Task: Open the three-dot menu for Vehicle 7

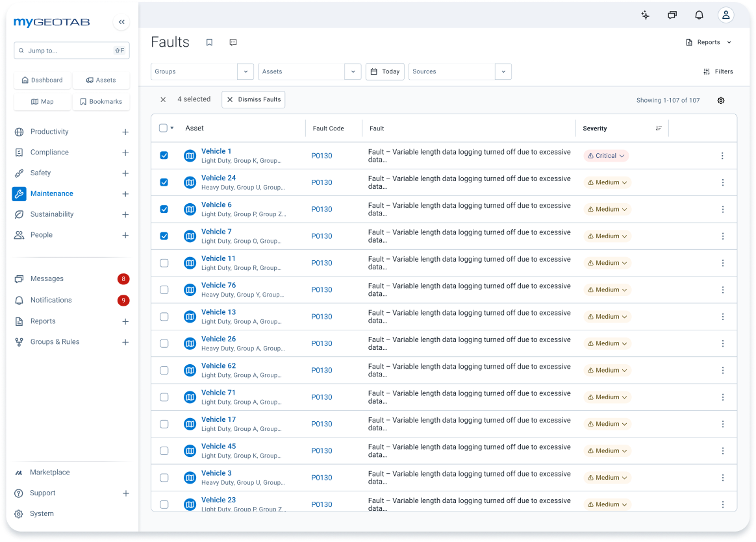Action: point(722,236)
